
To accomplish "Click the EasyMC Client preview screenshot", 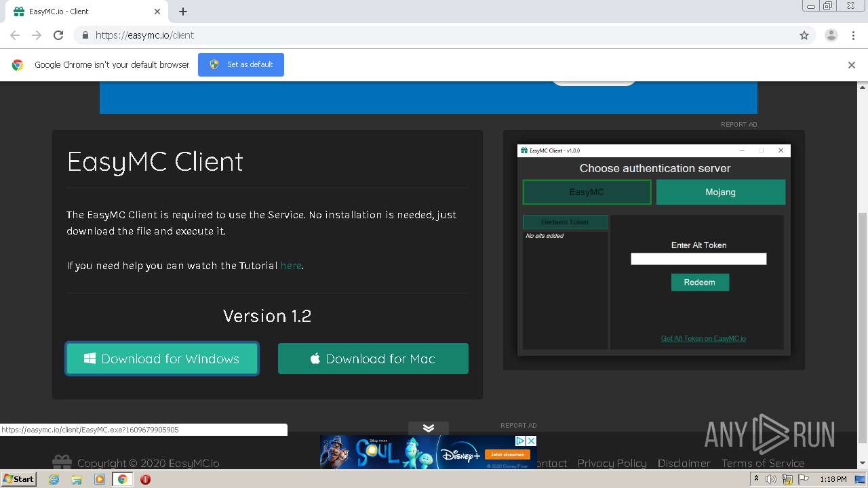I will point(654,250).
